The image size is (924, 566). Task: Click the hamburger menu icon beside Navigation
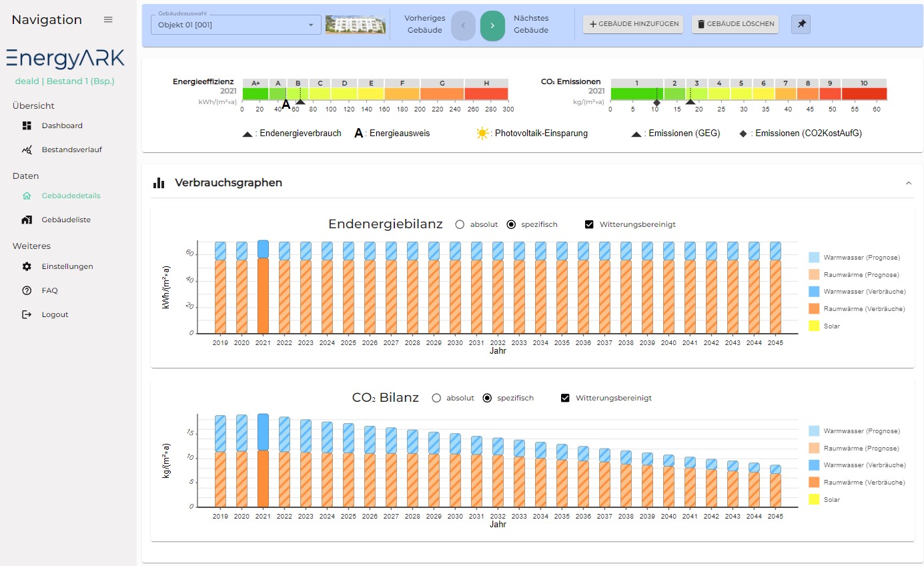click(108, 20)
